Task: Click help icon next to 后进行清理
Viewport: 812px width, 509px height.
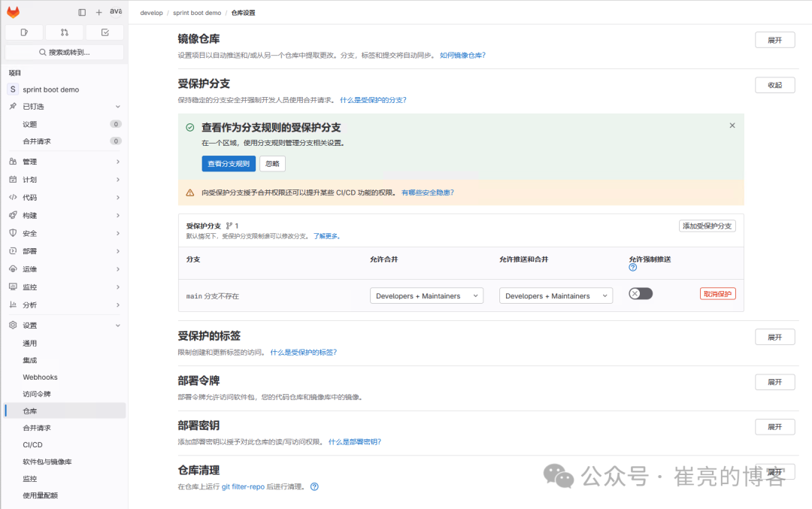Action: (314, 486)
